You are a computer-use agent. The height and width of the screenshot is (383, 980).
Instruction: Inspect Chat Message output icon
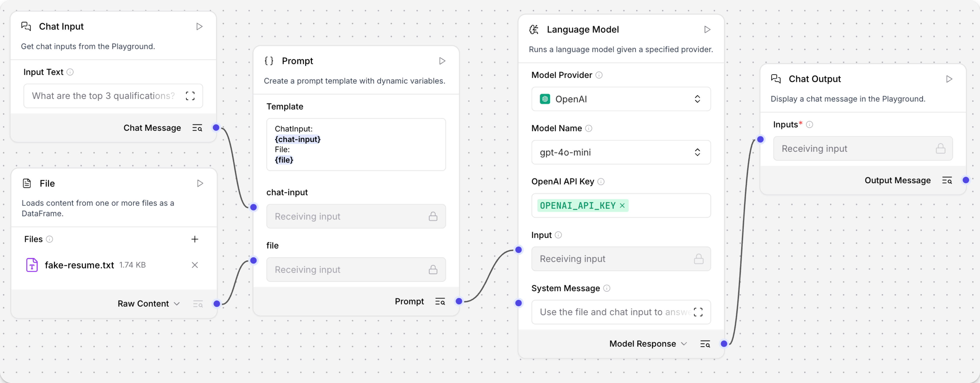point(197,128)
